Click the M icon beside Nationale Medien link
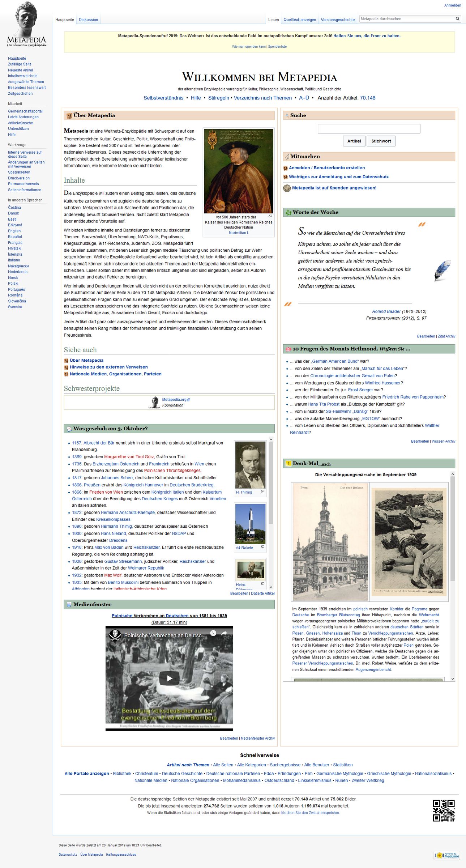The image size is (466, 868). [66, 374]
